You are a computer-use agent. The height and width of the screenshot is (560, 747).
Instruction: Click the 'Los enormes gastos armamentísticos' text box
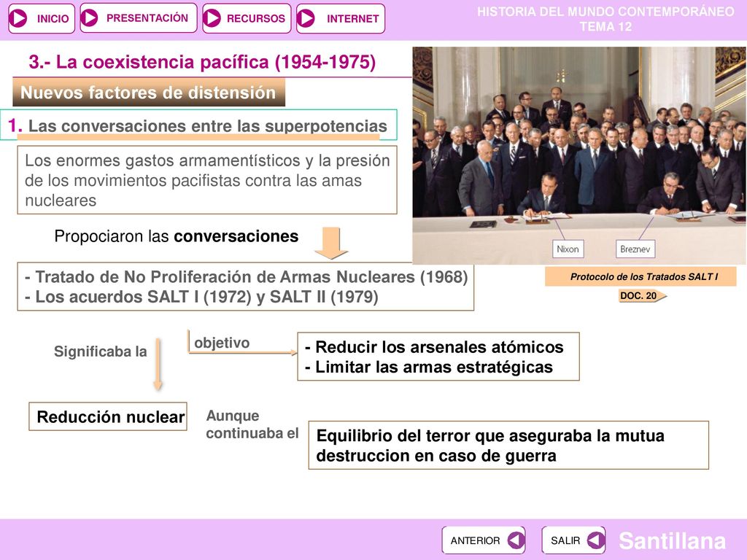pos(207,180)
